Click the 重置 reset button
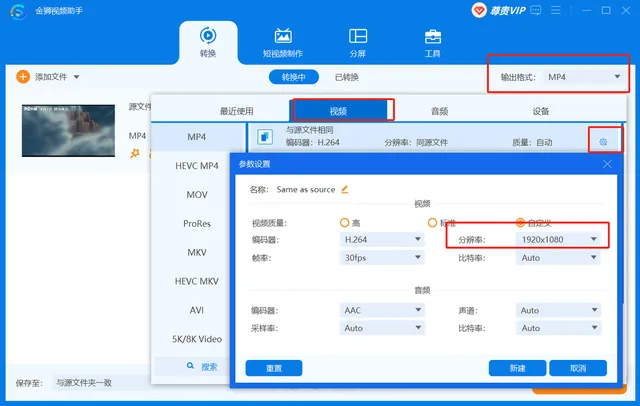640x406 pixels. [274, 368]
